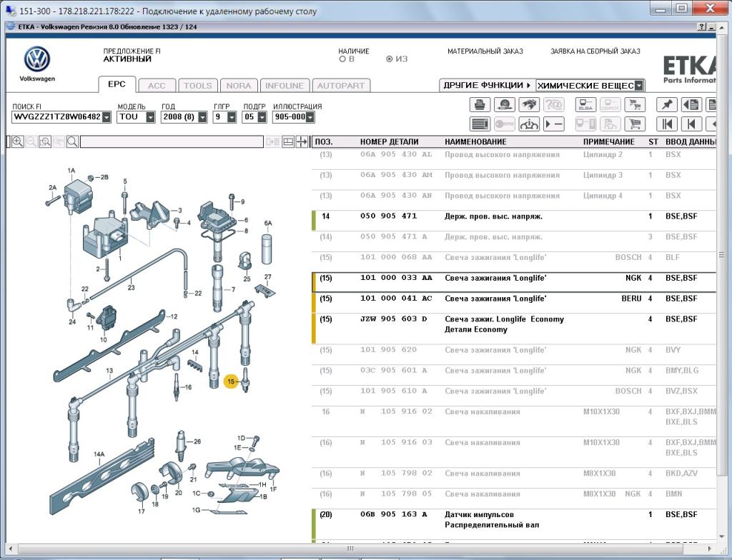The height and width of the screenshot is (560, 732).
Task: Click the ПОЗ. column header
Action: 324,142
